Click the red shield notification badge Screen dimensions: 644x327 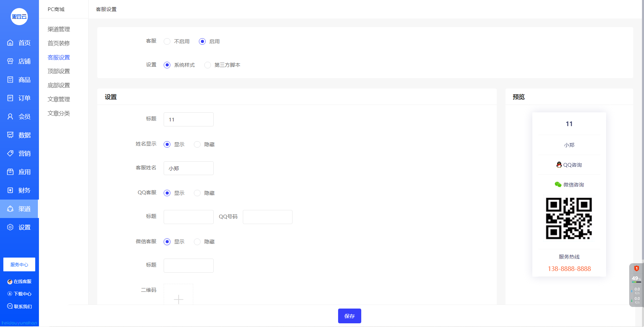pyautogui.click(x=636, y=268)
